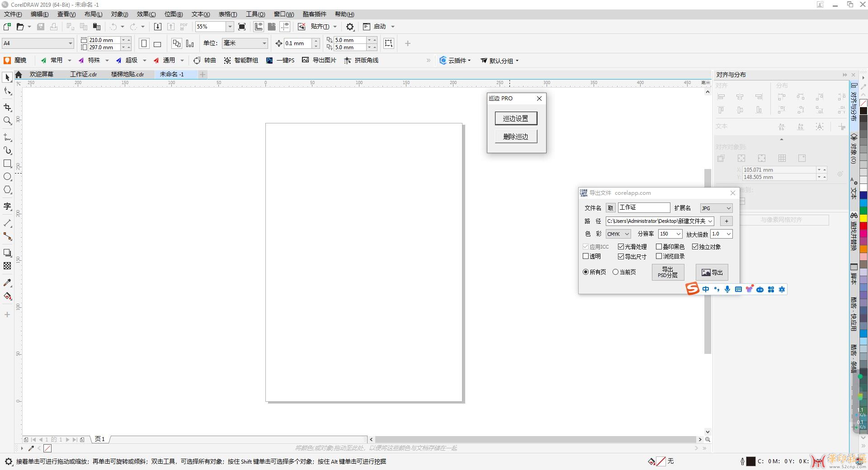Open the 扩展名 JPG dropdown
Screen dimensions: 868x470
click(x=716, y=208)
